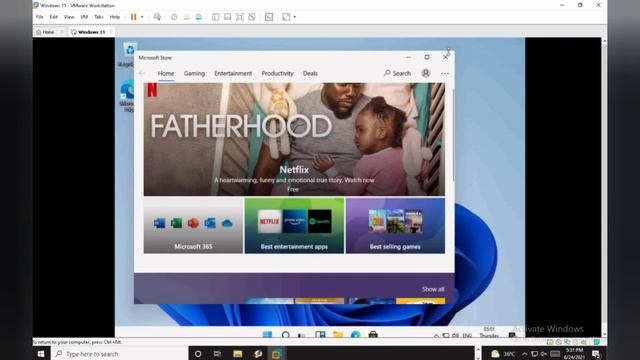Open Edge on the guest taskbar
The width and height of the screenshot is (640, 360).
pos(356,335)
